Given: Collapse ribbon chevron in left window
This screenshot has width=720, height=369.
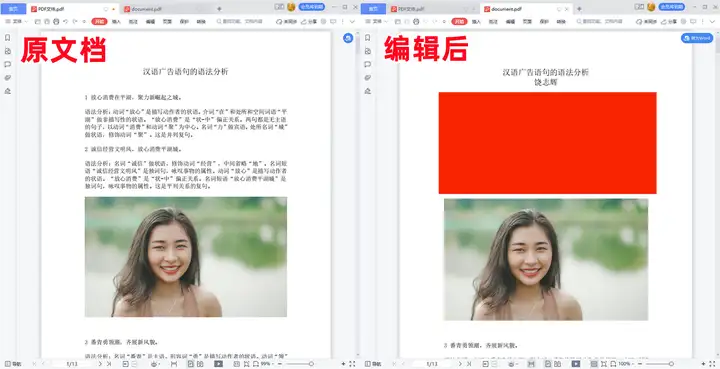Looking at the screenshot, I should (x=352, y=22).
